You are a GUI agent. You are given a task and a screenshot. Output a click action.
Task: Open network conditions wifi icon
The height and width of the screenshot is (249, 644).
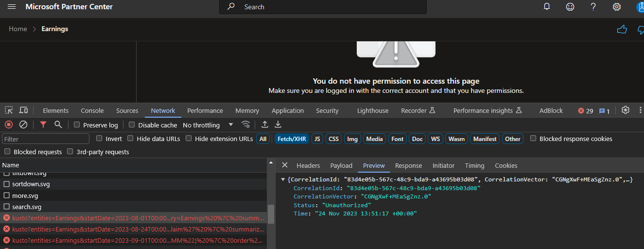point(246,124)
